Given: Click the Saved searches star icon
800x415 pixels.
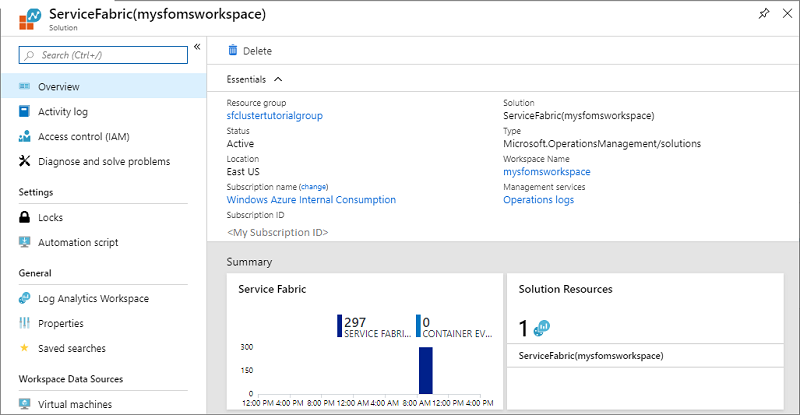Looking at the screenshot, I should pos(25,348).
